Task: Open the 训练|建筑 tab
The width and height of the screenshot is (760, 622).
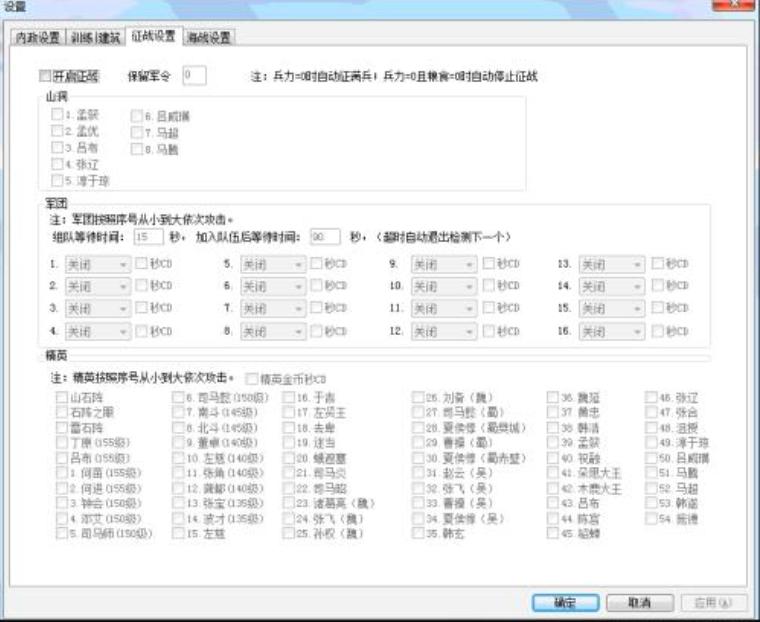Action: click(x=95, y=37)
